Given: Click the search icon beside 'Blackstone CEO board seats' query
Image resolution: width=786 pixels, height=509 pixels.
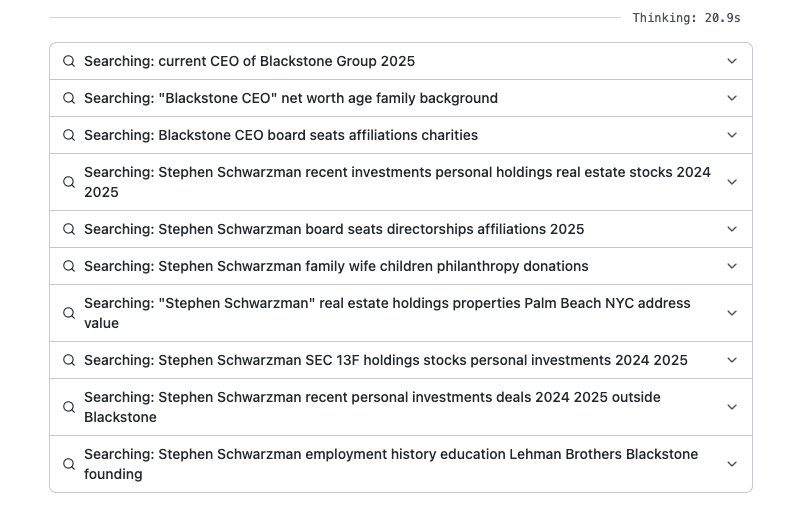Looking at the screenshot, I should 69,135.
